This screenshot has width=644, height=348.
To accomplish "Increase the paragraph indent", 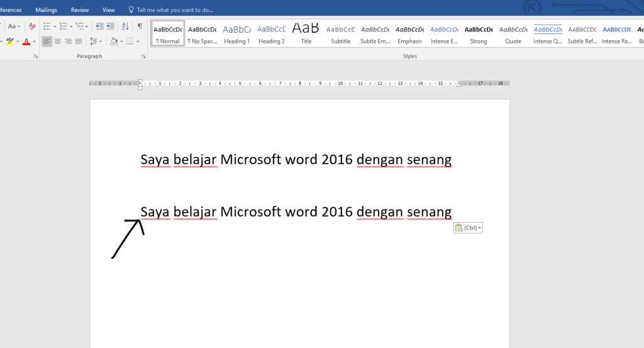I will pyautogui.click(x=111, y=26).
